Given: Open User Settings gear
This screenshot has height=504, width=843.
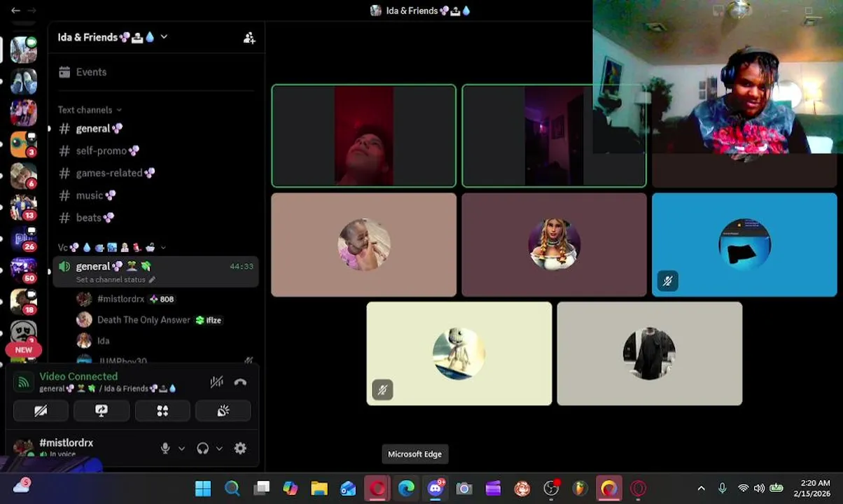Looking at the screenshot, I should (240, 449).
